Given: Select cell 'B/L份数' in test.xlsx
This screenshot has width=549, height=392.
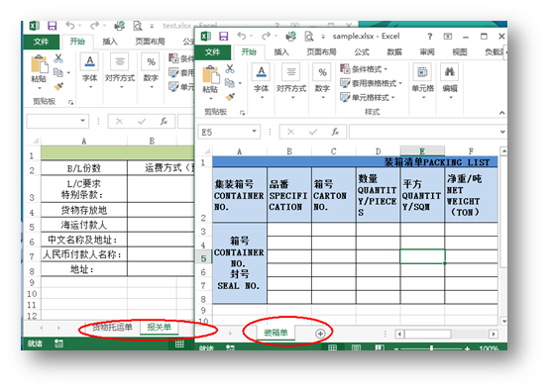Looking at the screenshot, I should tap(84, 168).
